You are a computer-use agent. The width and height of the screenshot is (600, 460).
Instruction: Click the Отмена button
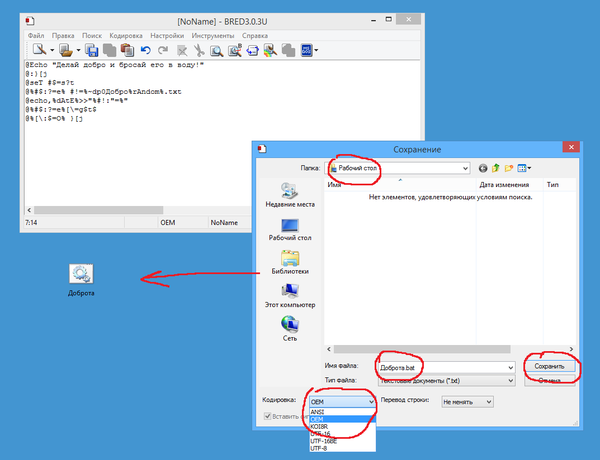point(549,381)
